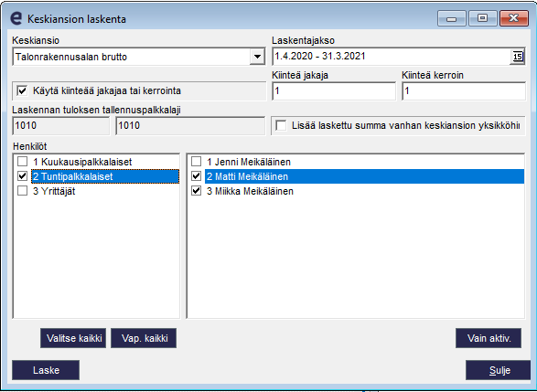Click the Vain aktiv. button
The height and width of the screenshot is (392, 537).
pos(489,338)
